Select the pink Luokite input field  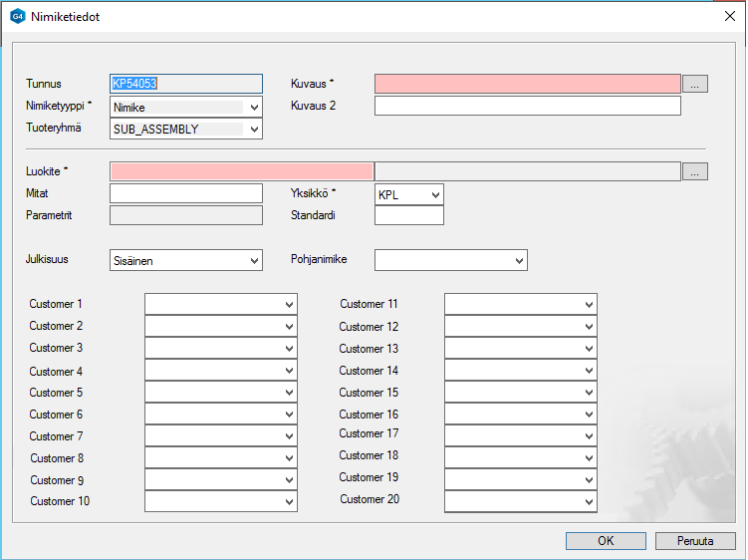point(241,171)
